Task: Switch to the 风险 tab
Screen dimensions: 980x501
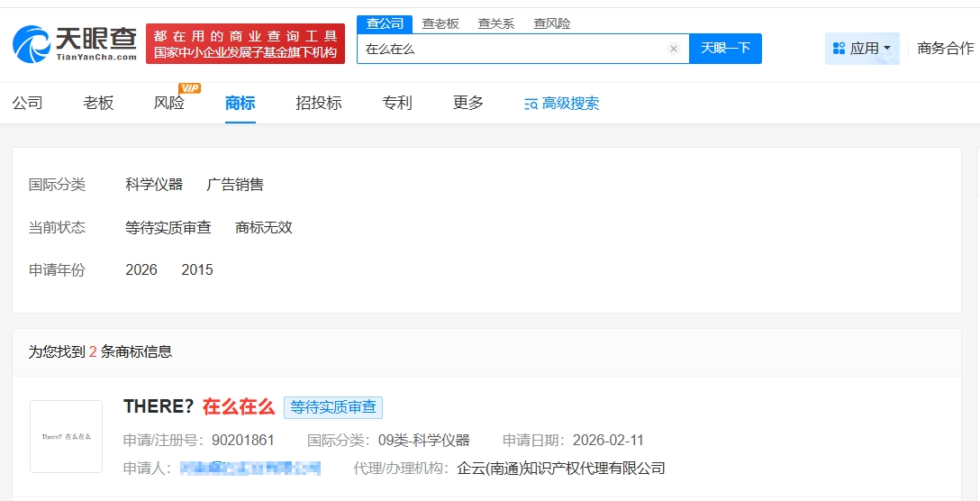Action: [168, 103]
